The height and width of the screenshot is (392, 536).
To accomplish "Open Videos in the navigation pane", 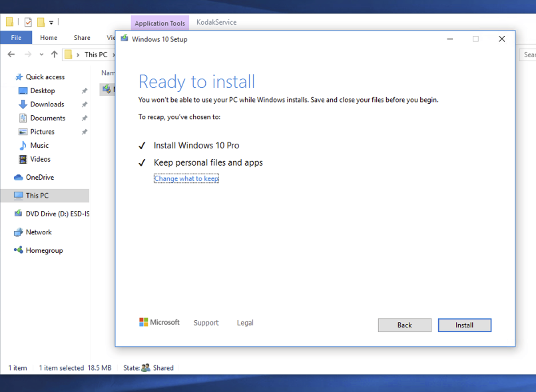I will 40,159.
